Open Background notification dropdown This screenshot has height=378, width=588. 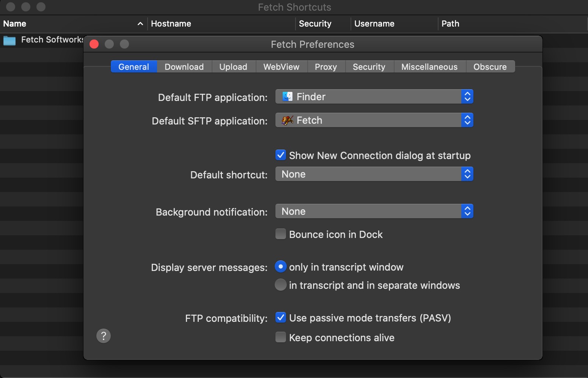click(374, 211)
